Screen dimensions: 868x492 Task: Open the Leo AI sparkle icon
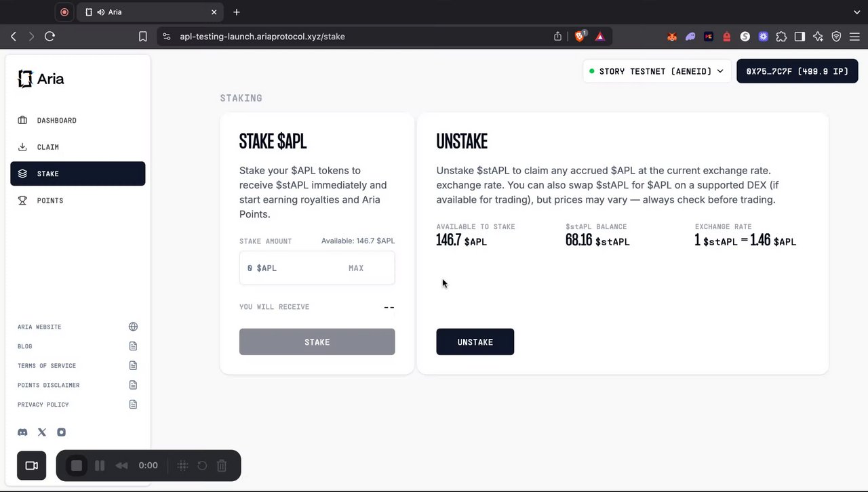click(x=818, y=37)
